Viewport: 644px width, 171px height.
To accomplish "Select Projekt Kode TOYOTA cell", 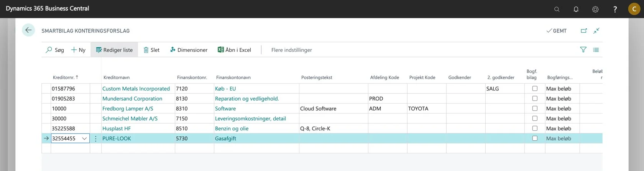I will pos(427,109).
